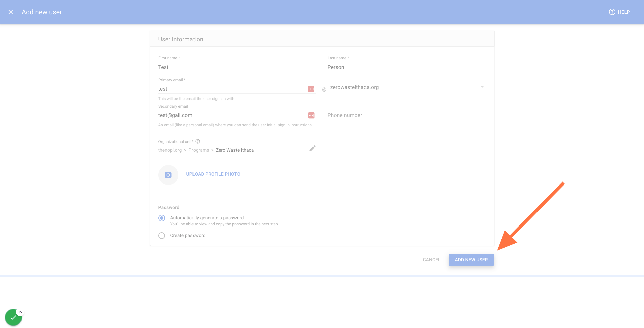The width and height of the screenshot is (644, 328).
Task: Open Organizational unit help question mark
Action: (x=198, y=141)
